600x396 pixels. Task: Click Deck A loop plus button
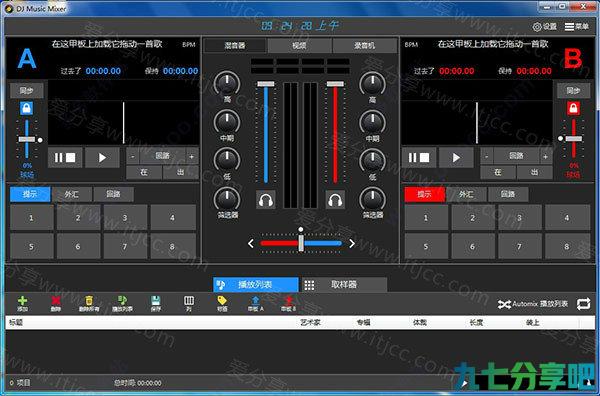tap(192, 156)
